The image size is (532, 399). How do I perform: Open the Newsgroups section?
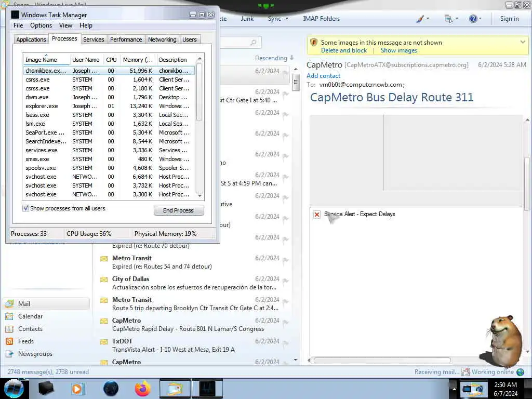click(35, 354)
